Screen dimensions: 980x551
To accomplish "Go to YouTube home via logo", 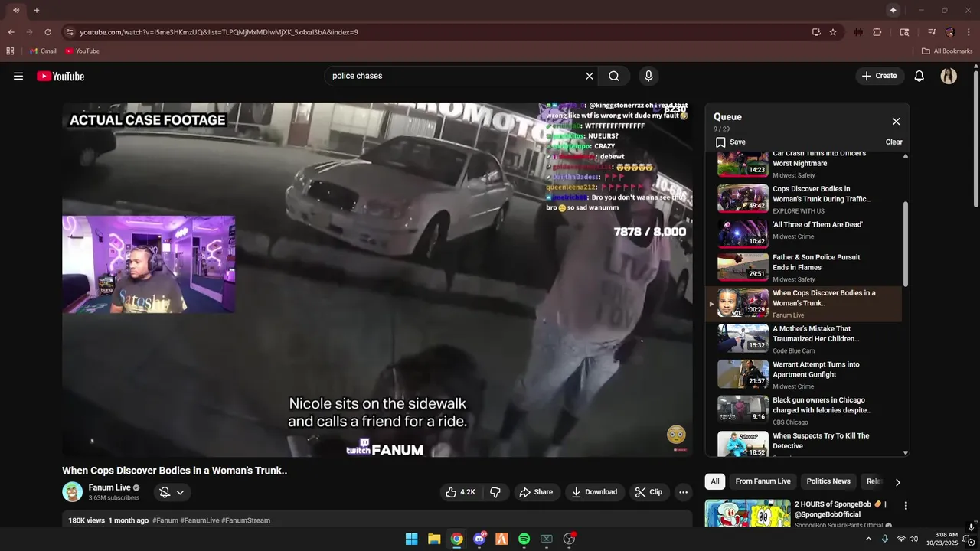I will [60, 76].
